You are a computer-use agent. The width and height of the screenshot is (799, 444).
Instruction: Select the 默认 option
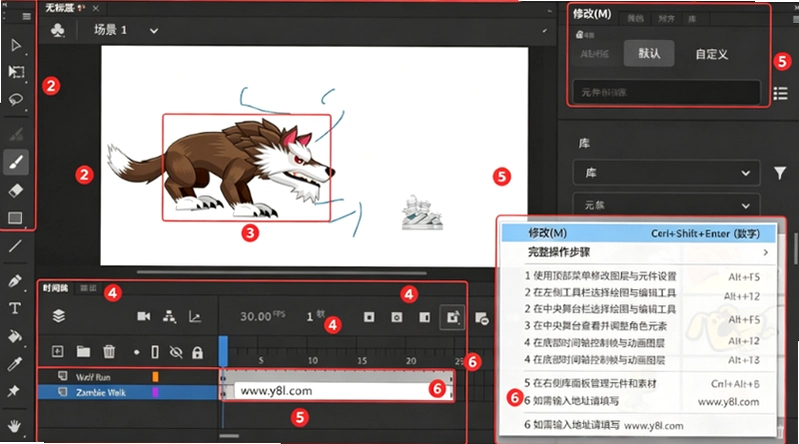(x=649, y=54)
